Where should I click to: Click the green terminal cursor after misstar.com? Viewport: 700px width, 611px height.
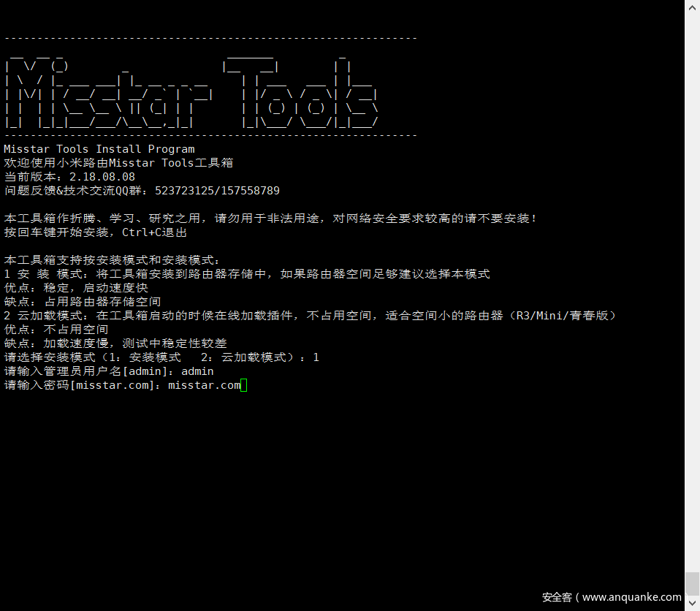click(244, 385)
